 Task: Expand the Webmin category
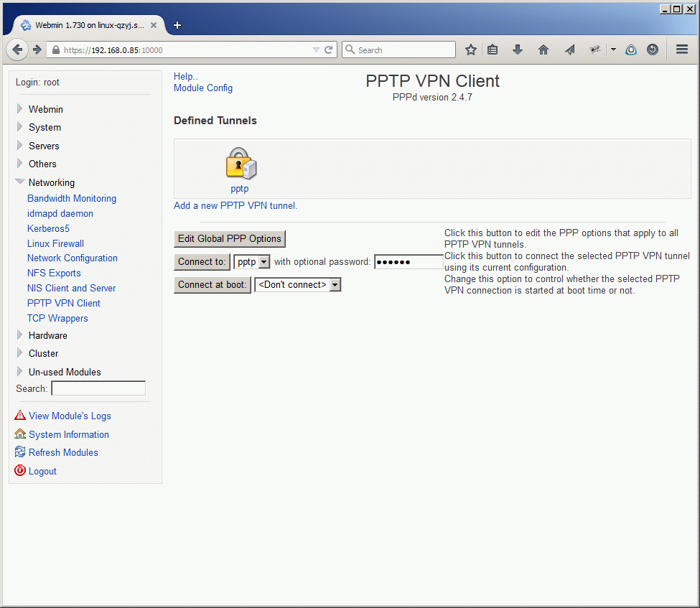[x=19, y=108]
